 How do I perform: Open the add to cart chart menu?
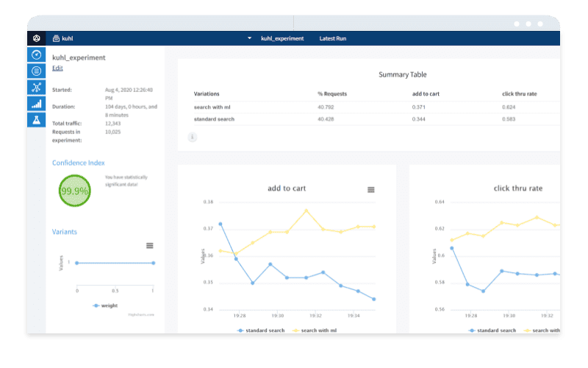(371, 190)
